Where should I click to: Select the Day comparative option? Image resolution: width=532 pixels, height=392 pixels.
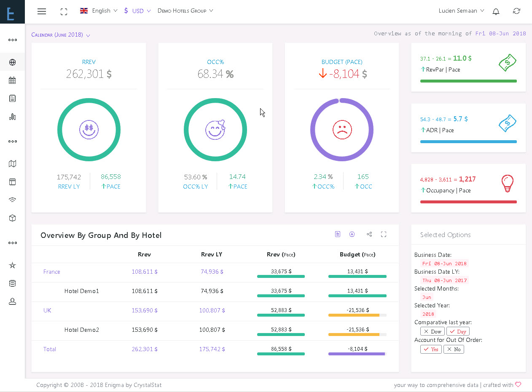coord(458,331)
